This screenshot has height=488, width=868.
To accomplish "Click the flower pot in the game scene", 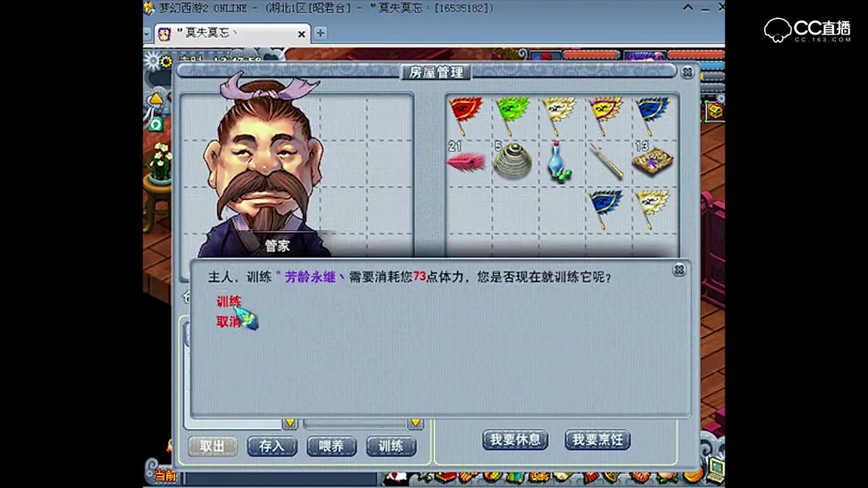I will click(x=160, y=163).
